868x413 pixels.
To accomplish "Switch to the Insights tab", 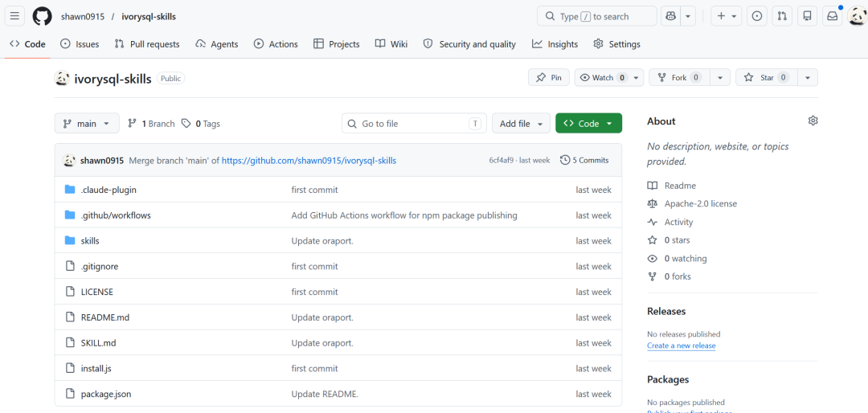I will tap(555, 44).
